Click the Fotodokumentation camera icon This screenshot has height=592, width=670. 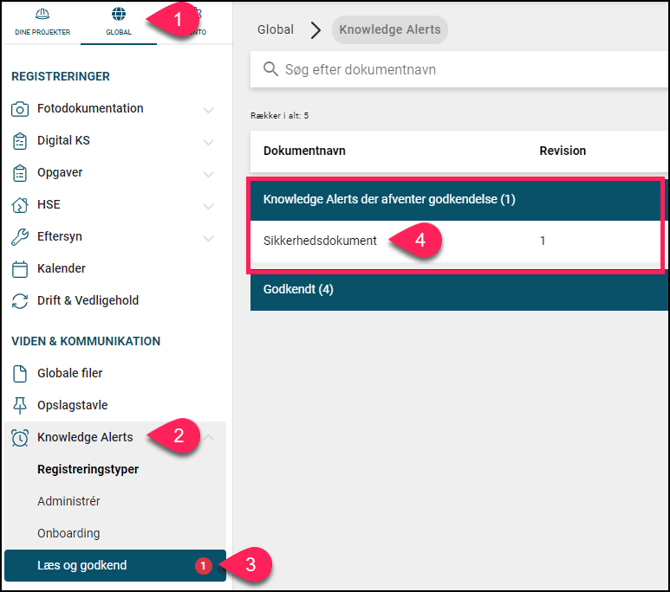pos(19,109)
